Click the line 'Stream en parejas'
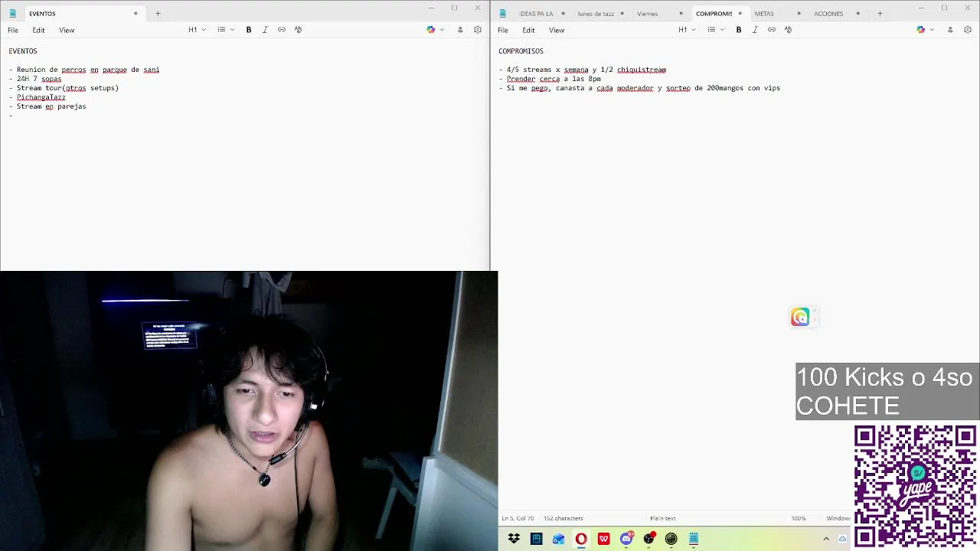The image size is (980, 551). coord(51,106)
